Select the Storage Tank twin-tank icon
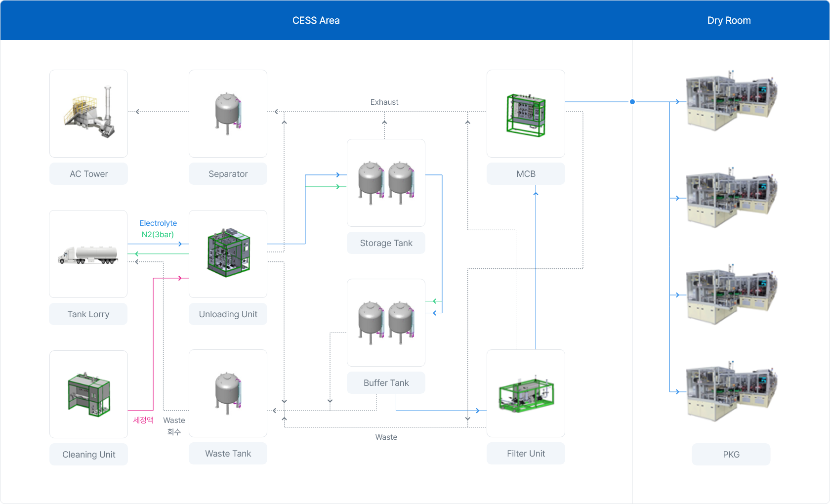The height and width of the screenshot is (504, 830). tap(386, 183)
